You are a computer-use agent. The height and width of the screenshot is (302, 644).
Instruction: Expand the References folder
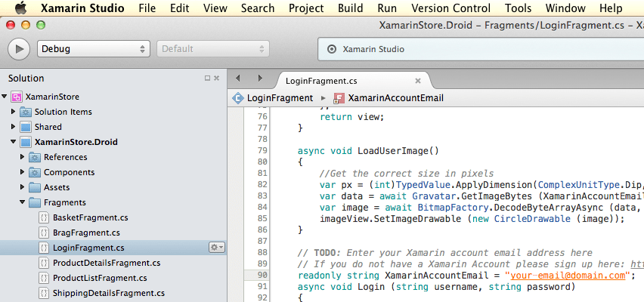point(23,157)
